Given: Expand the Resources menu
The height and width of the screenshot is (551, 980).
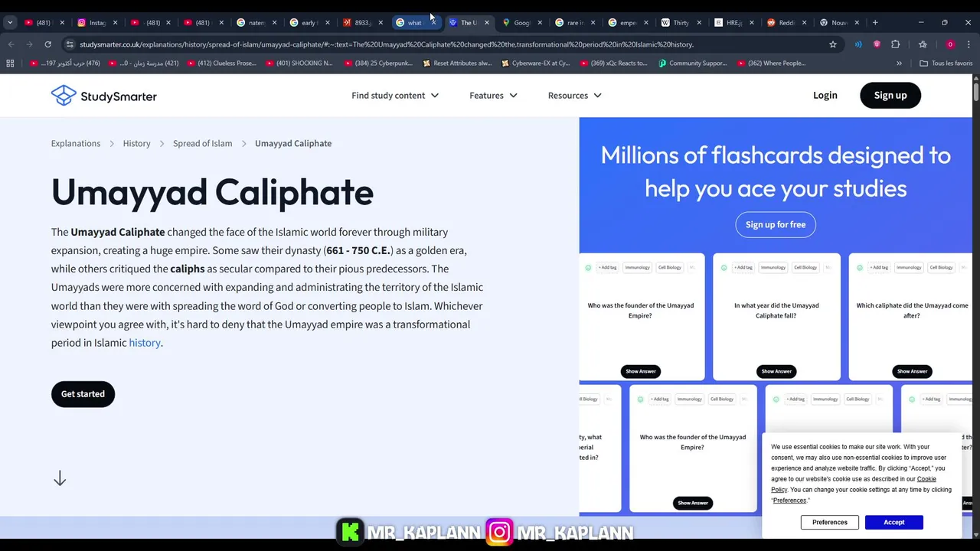Looking at the screenshot, I should click(575, 96).
